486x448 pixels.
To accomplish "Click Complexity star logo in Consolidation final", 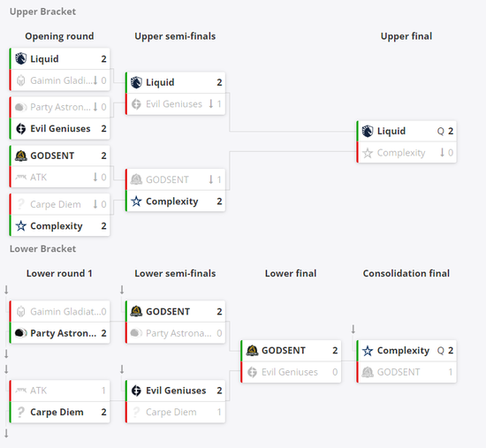I will tap(368, 351).
